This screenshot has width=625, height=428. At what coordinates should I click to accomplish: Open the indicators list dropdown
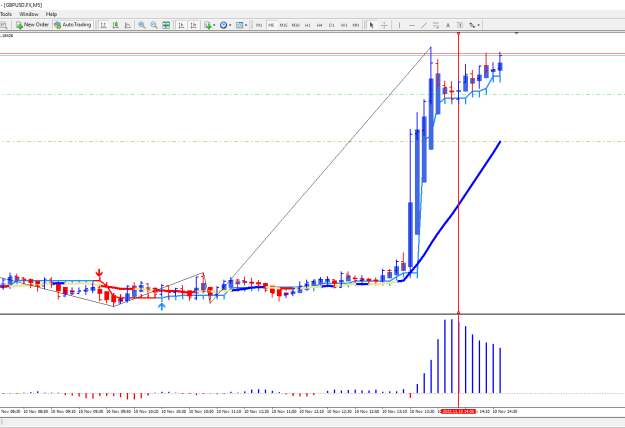coord(210,25)
